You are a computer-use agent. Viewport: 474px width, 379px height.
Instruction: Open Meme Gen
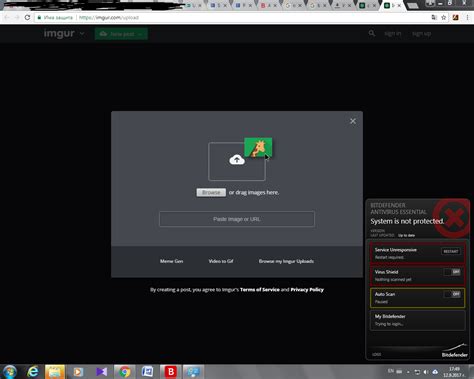[x=171, y=261]
